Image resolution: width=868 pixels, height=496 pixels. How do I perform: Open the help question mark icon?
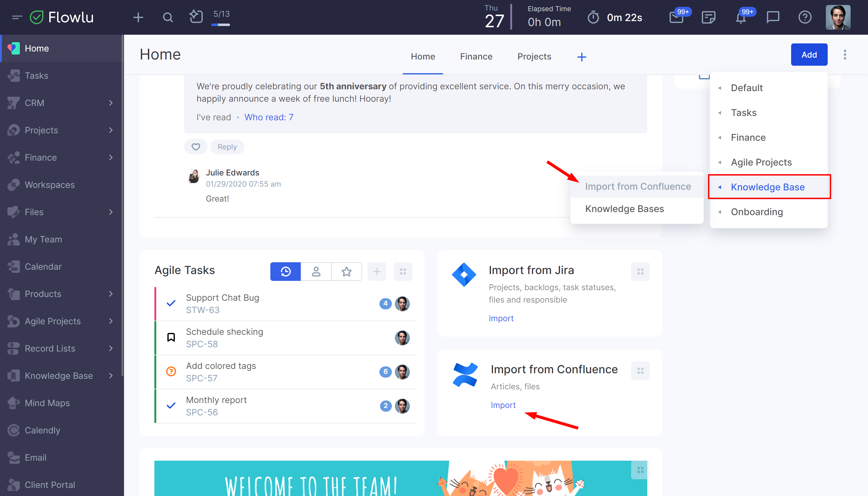click(x=805, y=17)
